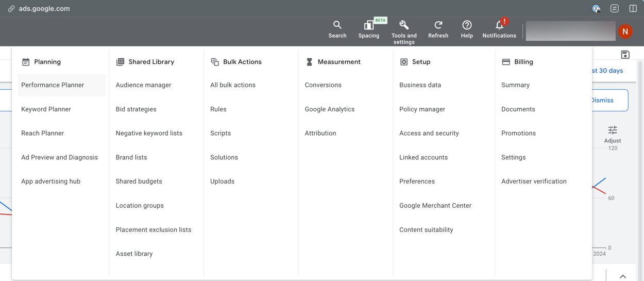Open Ad Preview and Diagnosis
644x281 pixels.
59,157
